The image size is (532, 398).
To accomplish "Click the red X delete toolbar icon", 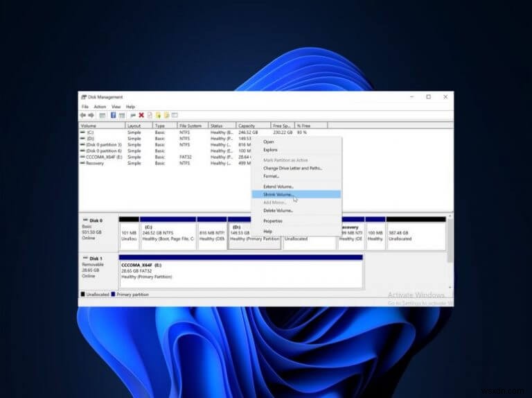I will [141, 116].
